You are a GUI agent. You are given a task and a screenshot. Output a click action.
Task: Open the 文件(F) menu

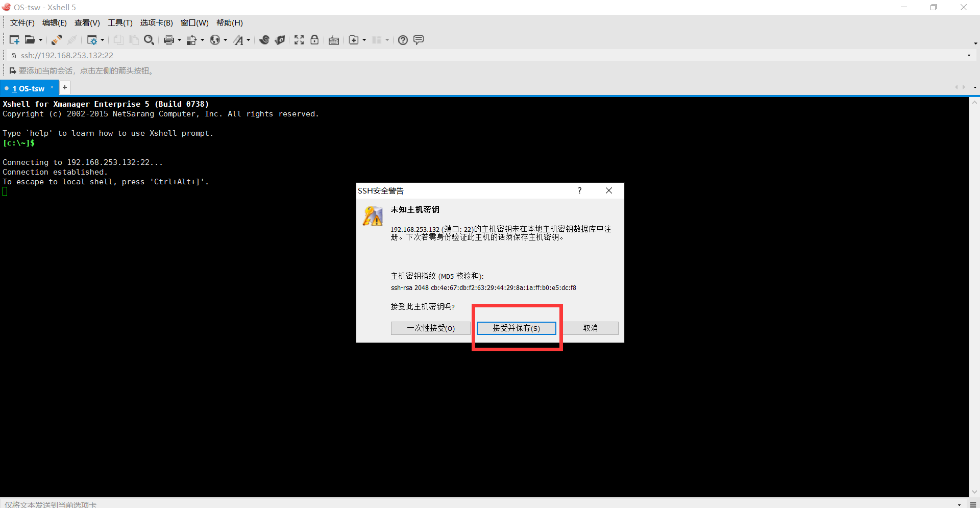coord(22,22)
